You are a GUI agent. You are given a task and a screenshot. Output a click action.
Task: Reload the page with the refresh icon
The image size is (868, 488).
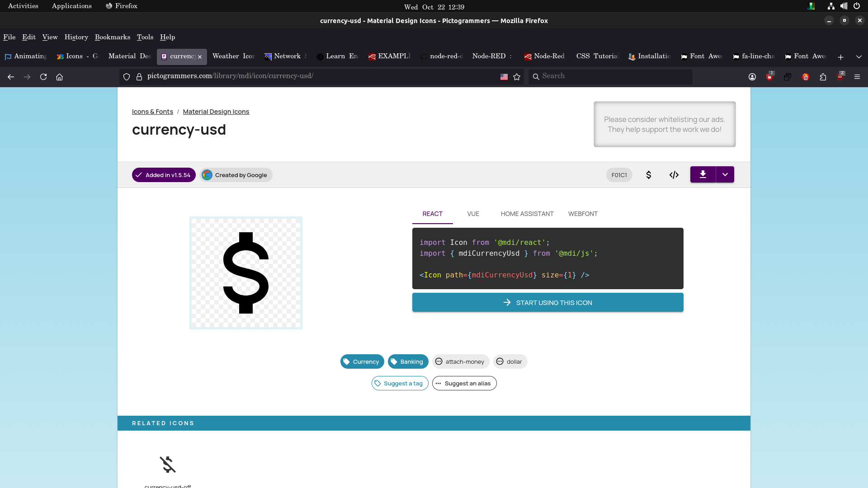43,77
